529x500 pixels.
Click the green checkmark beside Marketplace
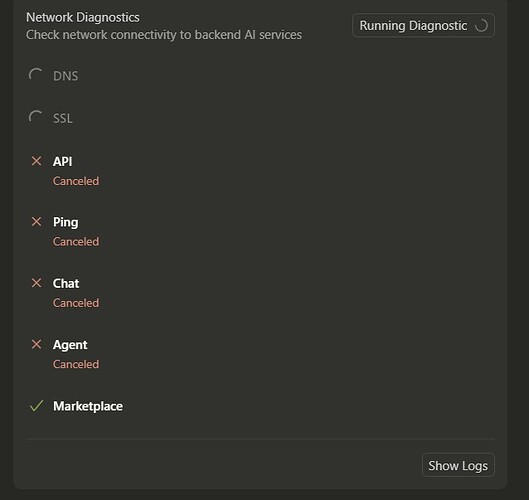36,406
